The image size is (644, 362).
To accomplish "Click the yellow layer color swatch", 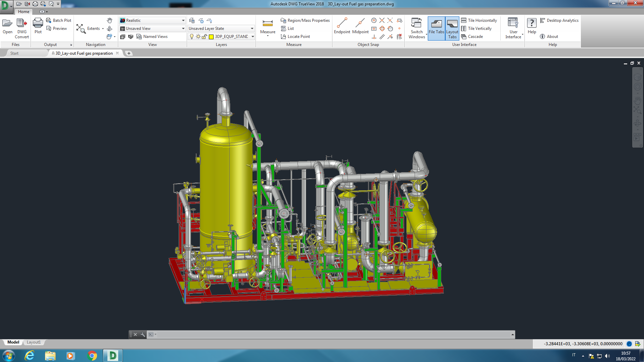I will (x=211, y=37).
